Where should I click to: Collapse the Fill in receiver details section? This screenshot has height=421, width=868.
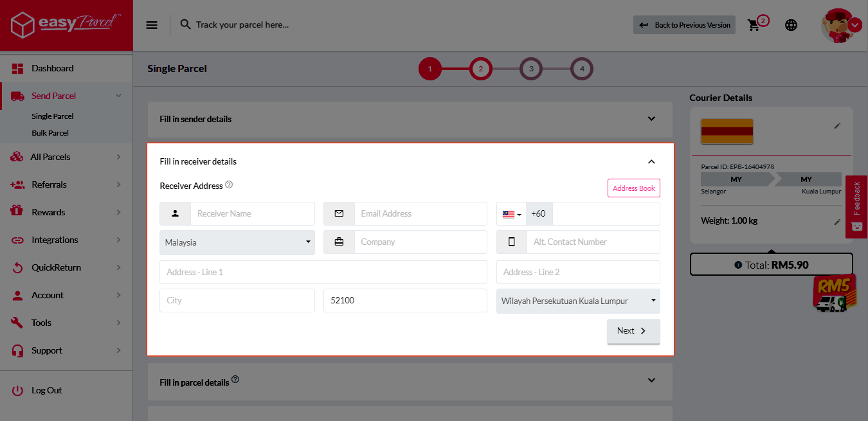pos(651,162)
